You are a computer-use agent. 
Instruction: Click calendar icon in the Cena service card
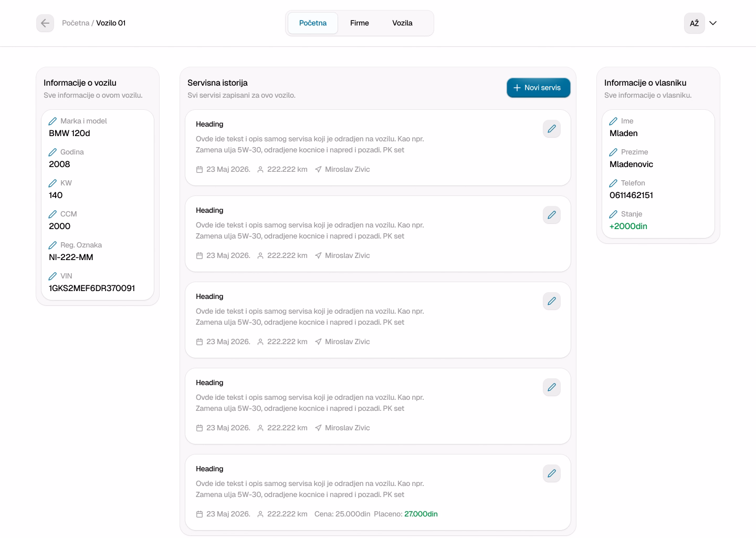tap(199, 514)
